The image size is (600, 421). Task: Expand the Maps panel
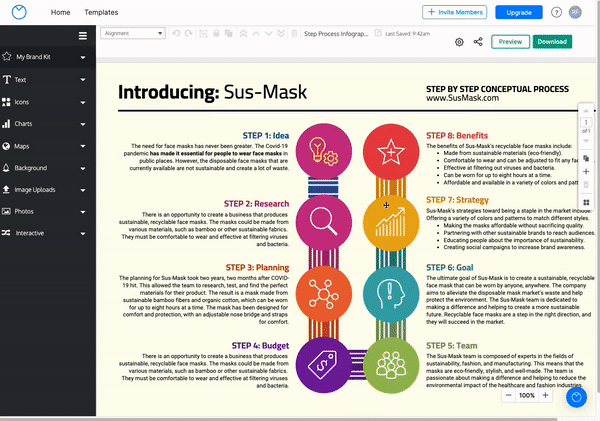[48, 146]
